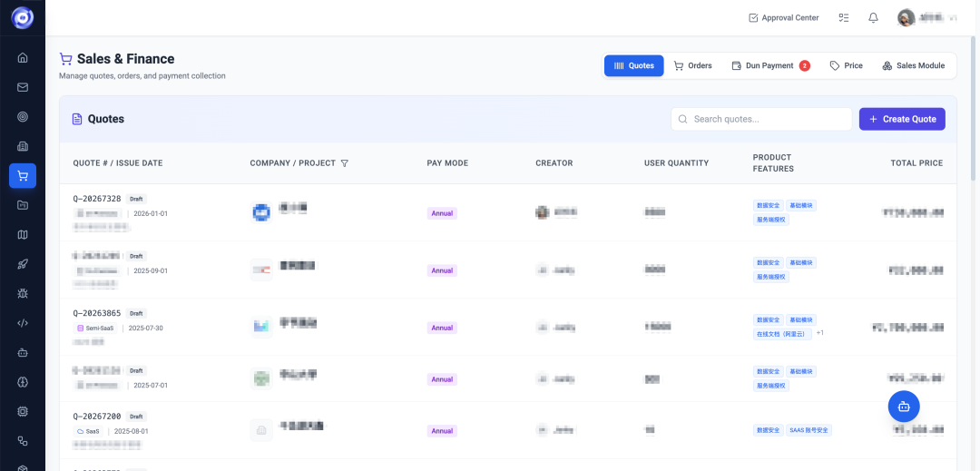Open the notification bell icon

(x=873, y=17)
